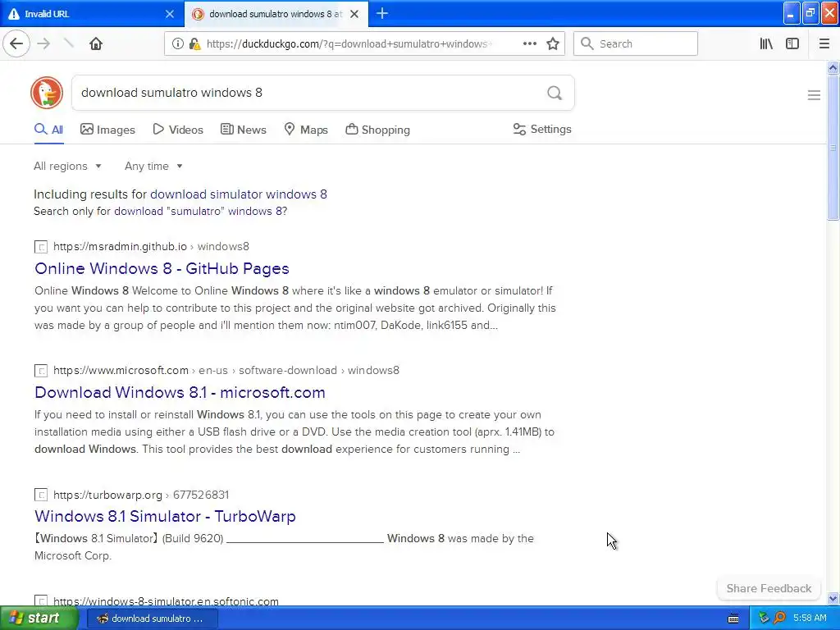The image size is (840, 630).
Task: Click the scrollbar down arrow
Action: 833,598
